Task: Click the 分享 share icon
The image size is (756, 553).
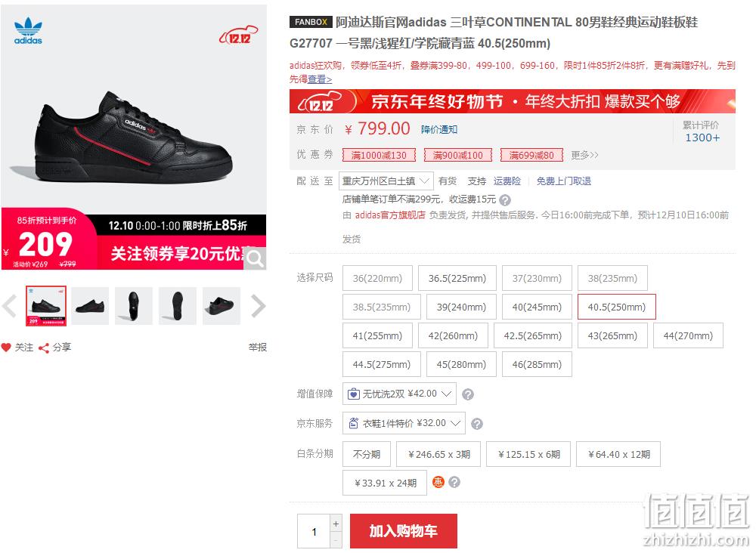Action: (x=44, y=348)
